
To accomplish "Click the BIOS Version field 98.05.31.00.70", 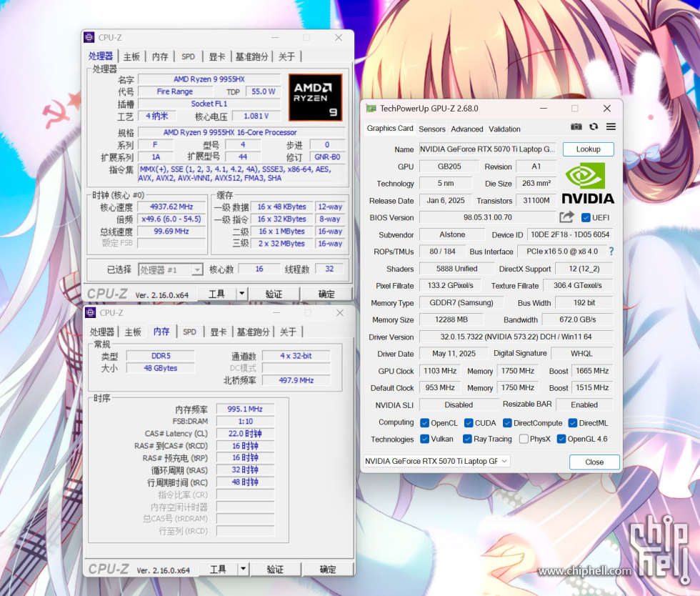I will point(487,217).
